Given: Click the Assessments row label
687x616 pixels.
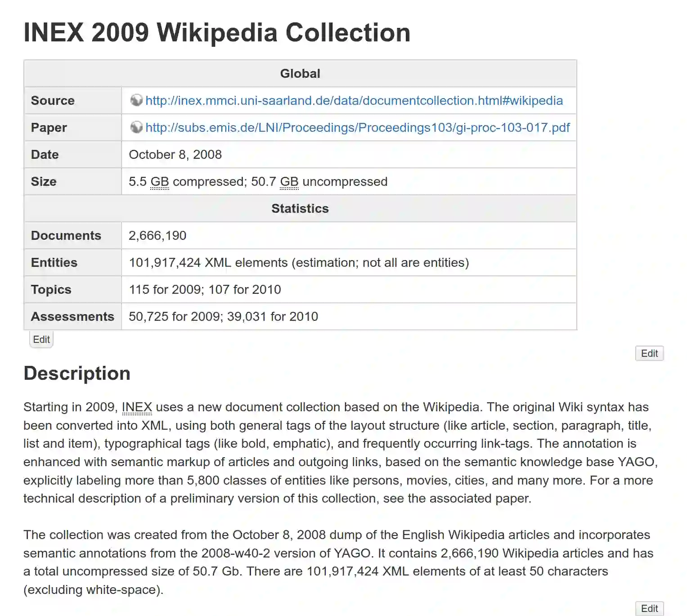Looking at the screenshot, I should [72, 316].
